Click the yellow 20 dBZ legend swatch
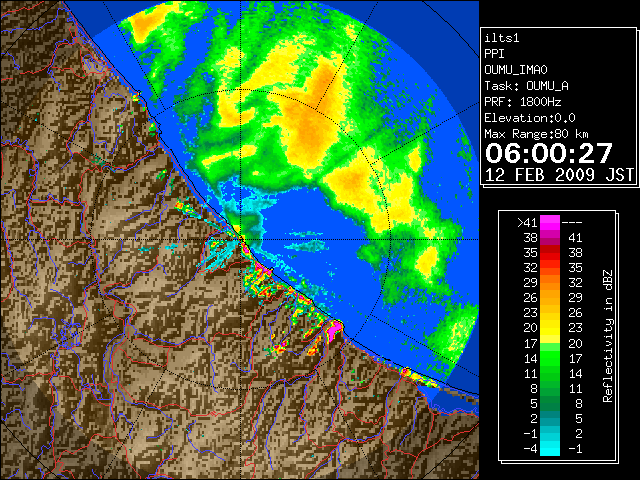This screenshot has width=640, height=480. 550,328
